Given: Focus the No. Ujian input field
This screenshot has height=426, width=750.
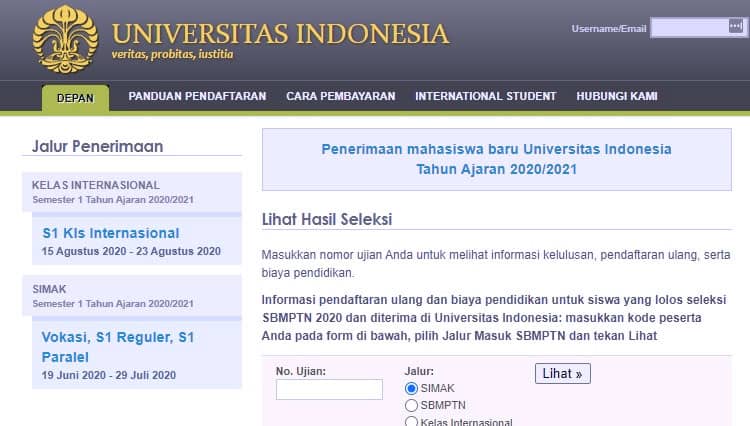Looking at the screenshot, I should (x=329, y=389).
